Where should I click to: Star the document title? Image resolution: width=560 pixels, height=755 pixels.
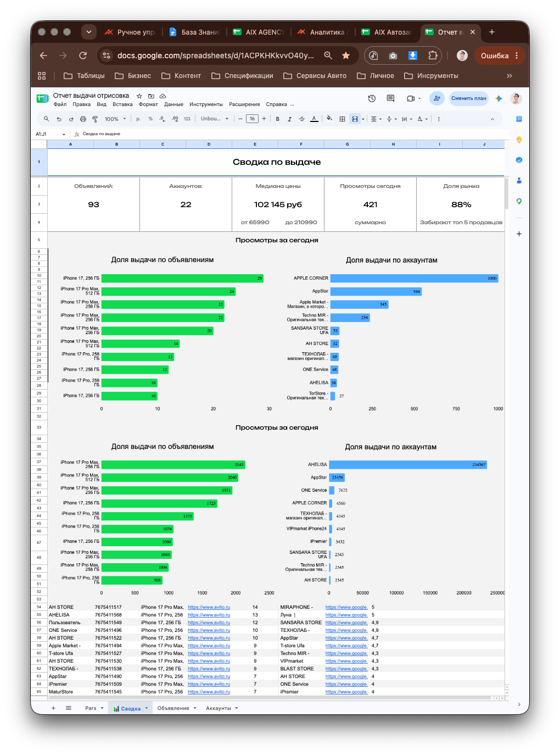(x=139, y=96)
